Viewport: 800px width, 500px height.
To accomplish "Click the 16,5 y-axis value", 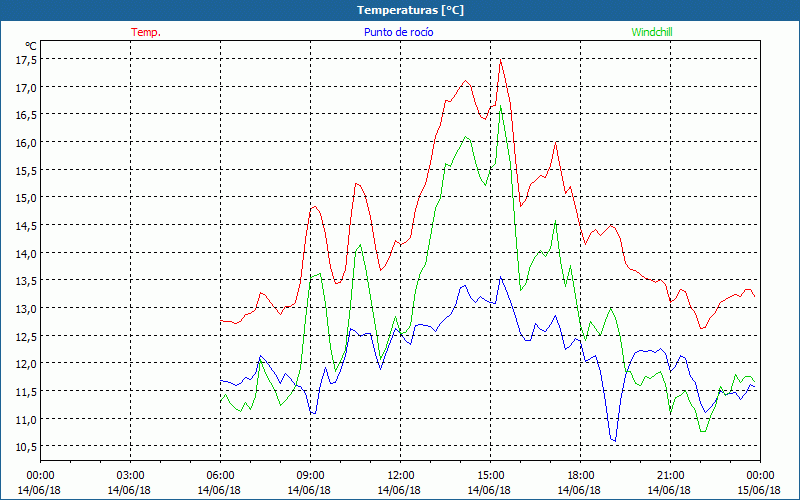I will (26, 115).
